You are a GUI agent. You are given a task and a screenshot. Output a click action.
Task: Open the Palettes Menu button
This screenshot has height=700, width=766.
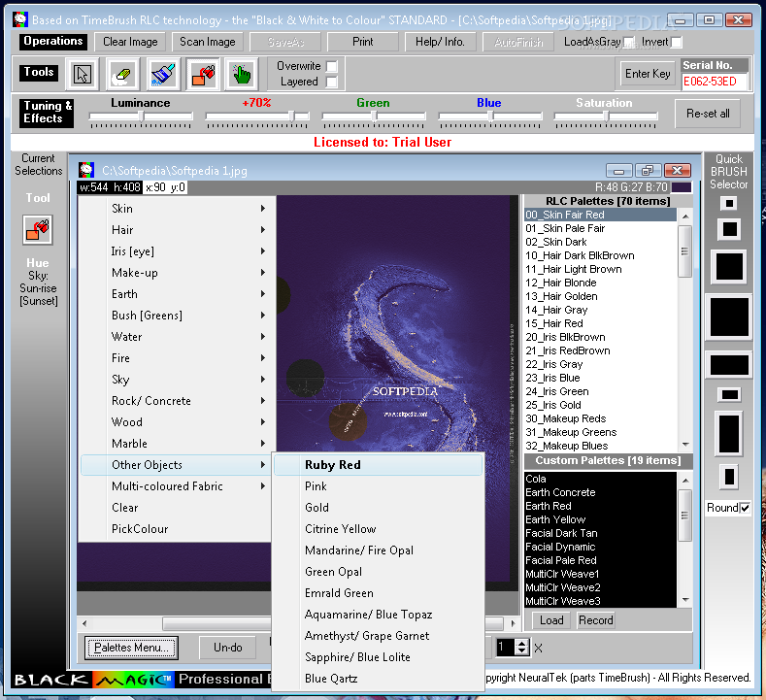(x=131, y=648)
